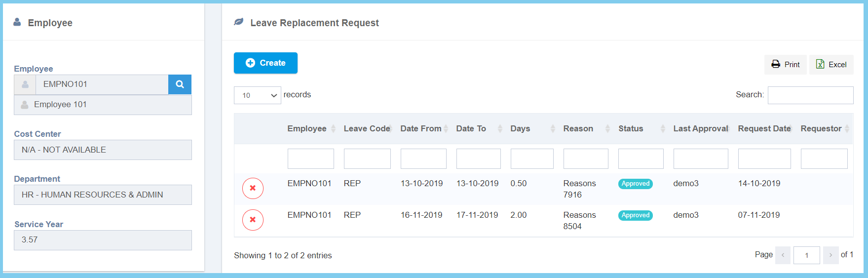Image resolution: width=868 pixels, height=278 pixels.
Task: Export the table to Excel
Action: pos(831,65)
